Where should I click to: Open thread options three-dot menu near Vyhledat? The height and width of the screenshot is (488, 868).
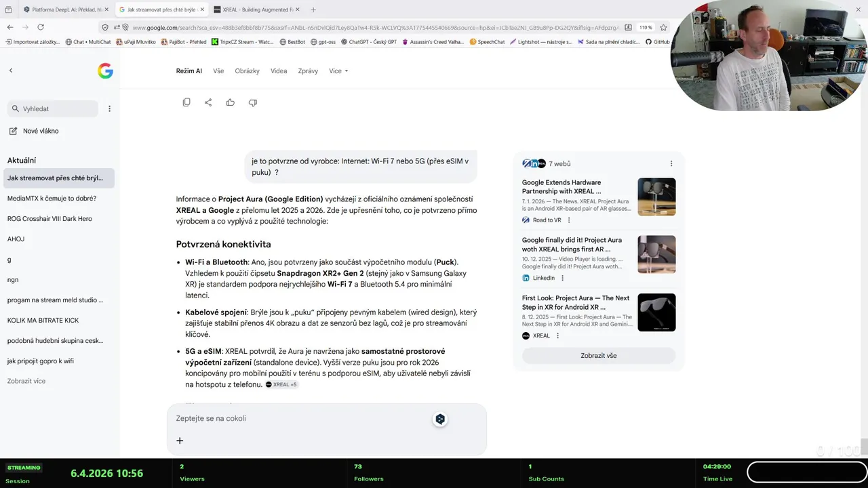click(x=109, y=108)
